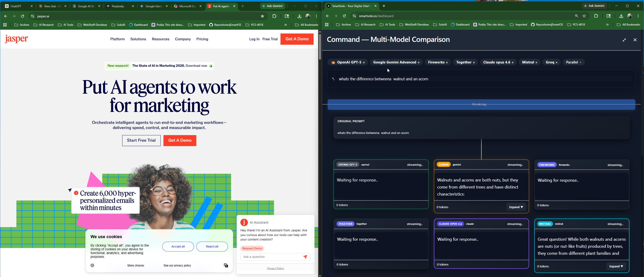The height and width of the screenshot is (277, 644).
Task: Open the State of AI in Marketing 2026 download link
Action: point(159,66)
